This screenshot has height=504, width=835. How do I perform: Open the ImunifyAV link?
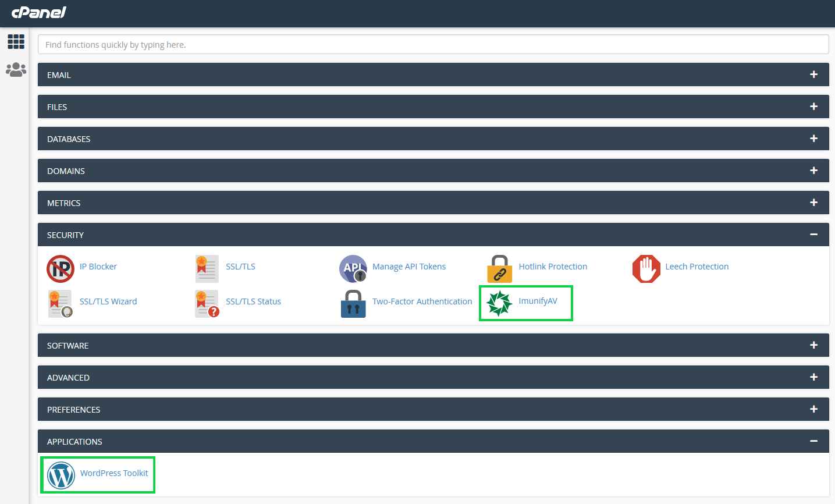(x=538, y=301)
